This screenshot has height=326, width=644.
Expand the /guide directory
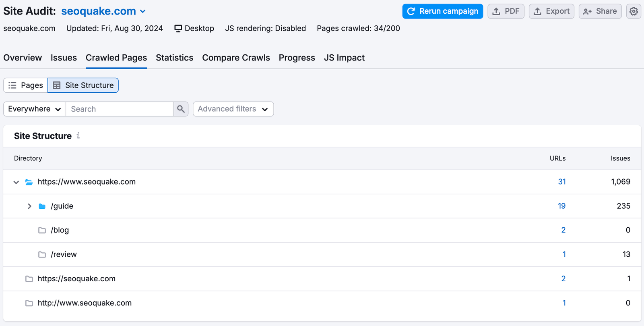coord(29,206)
